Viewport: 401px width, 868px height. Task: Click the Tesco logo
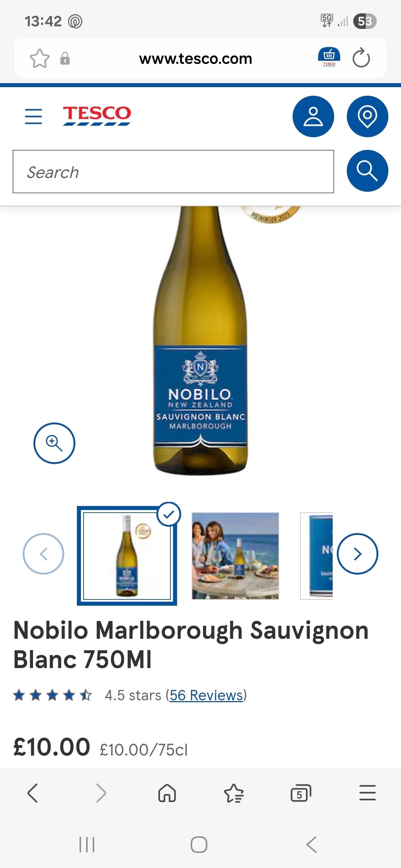(x=97, y=115)
